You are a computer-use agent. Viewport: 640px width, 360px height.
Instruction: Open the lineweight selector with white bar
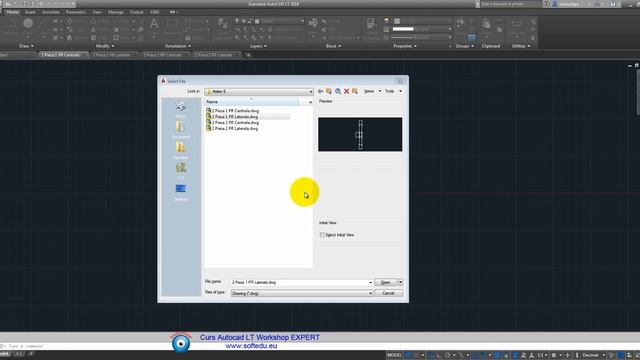[422, 29]
